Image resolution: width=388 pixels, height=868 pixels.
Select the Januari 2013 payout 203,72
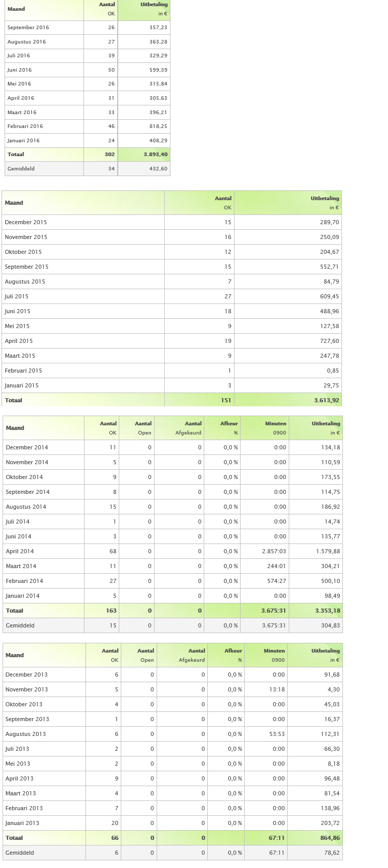(x=330, y=823)
